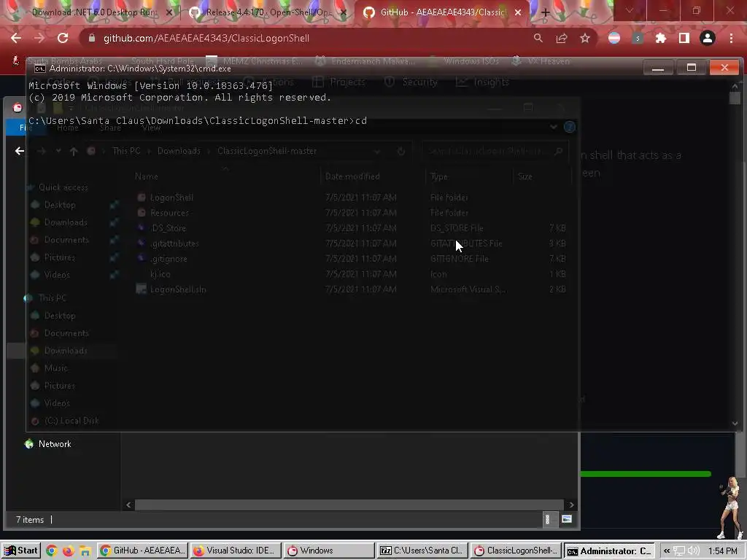747x560 pixels.
Task: Click Explorer's back arrow button
Action: (19, 151)
